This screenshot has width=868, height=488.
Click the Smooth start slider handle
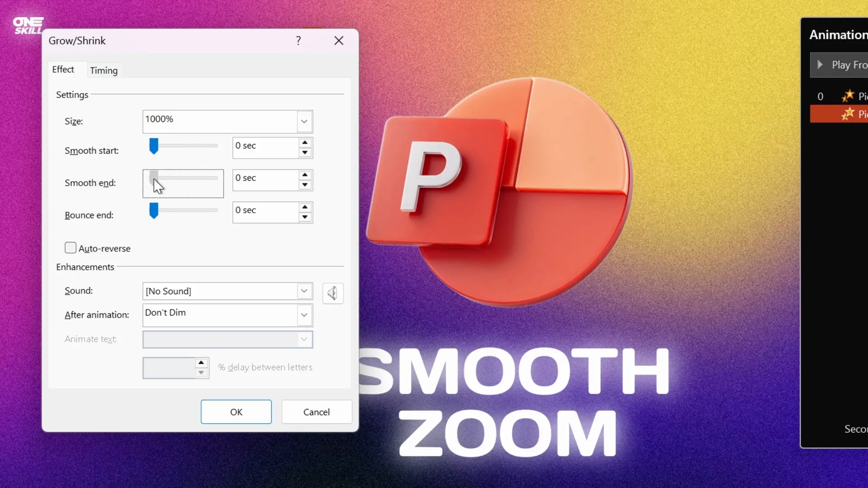154,146
